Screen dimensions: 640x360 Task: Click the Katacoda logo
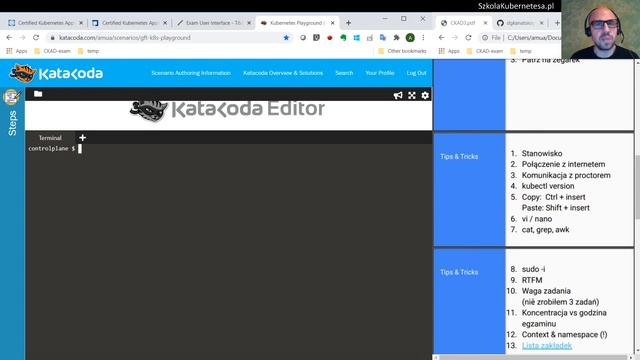click(56, 73)
